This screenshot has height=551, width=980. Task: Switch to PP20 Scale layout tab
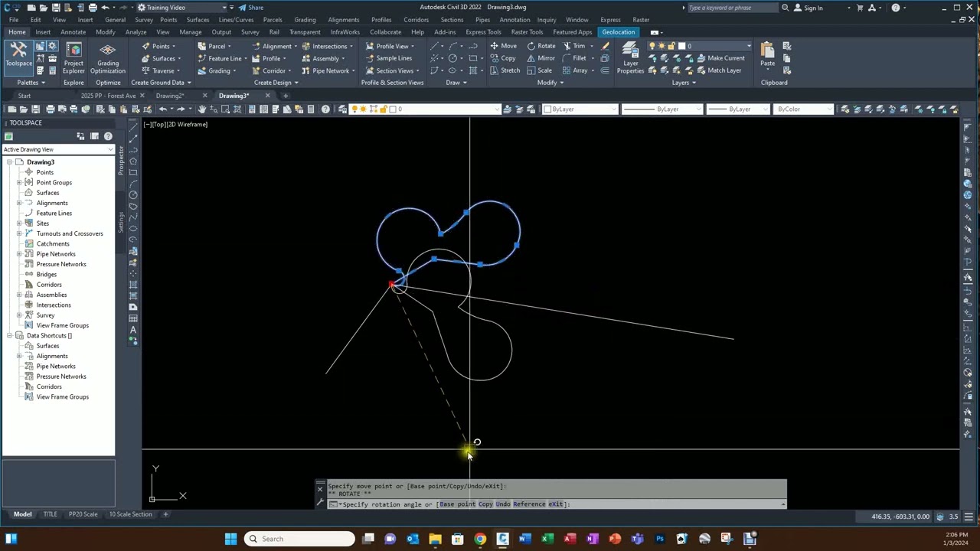pyautogui.click(x=83, y=514)
